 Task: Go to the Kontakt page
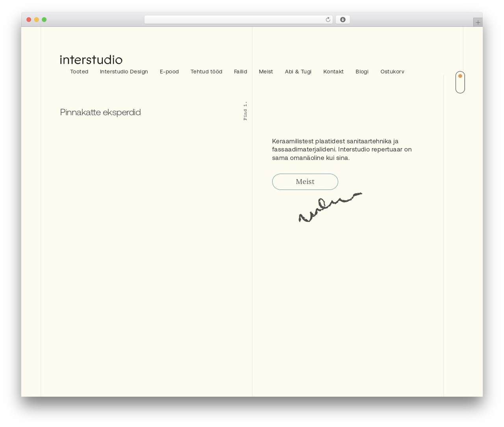coord(334,72)
